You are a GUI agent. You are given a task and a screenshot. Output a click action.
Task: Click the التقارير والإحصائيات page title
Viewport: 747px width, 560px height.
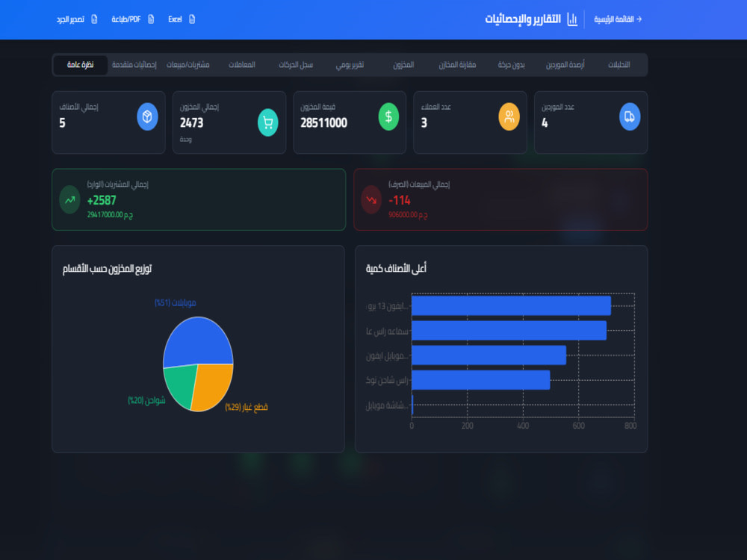click(x=523, y=19)
